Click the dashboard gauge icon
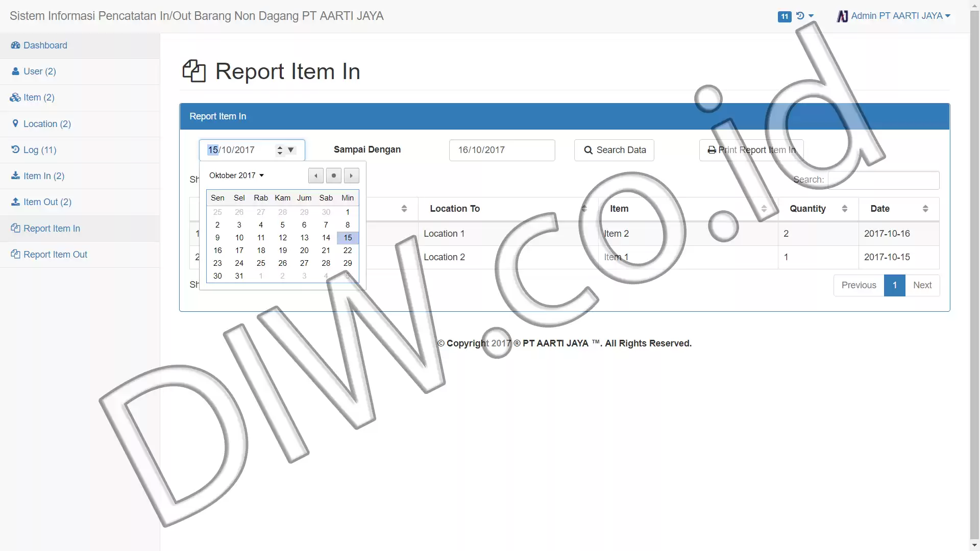This screenshot has width=980, height=551. point(15,45)
